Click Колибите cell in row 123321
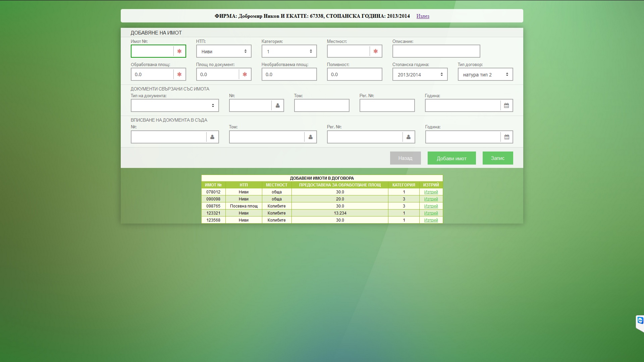 (277, 213)
